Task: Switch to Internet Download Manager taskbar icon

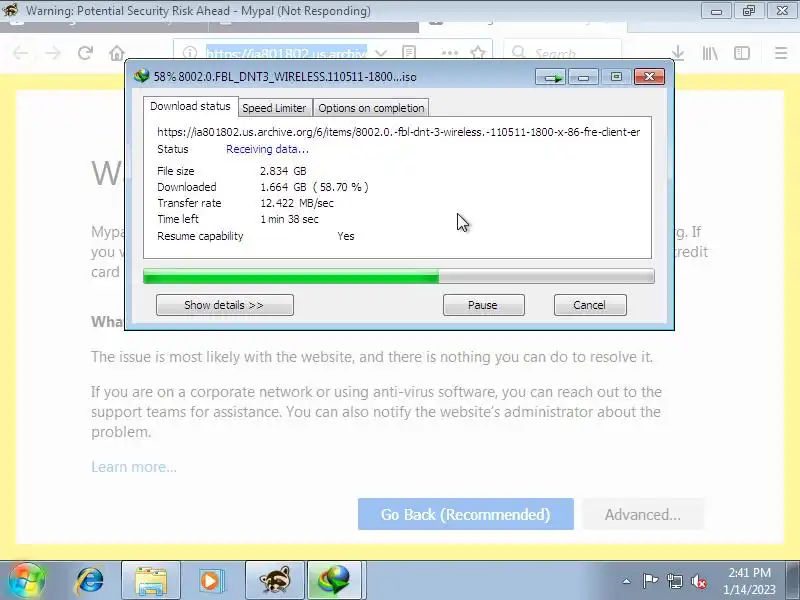Action: point(335,581)
